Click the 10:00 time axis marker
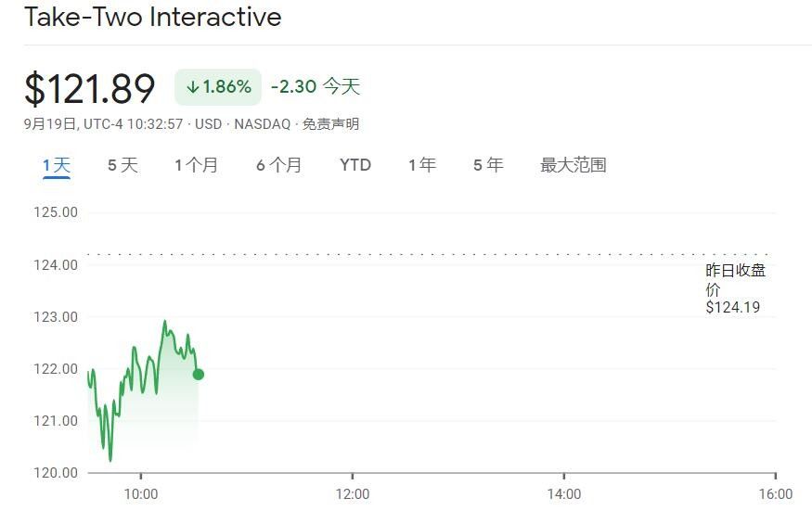Screen dimensions: 812x511 tap(141, 494)
